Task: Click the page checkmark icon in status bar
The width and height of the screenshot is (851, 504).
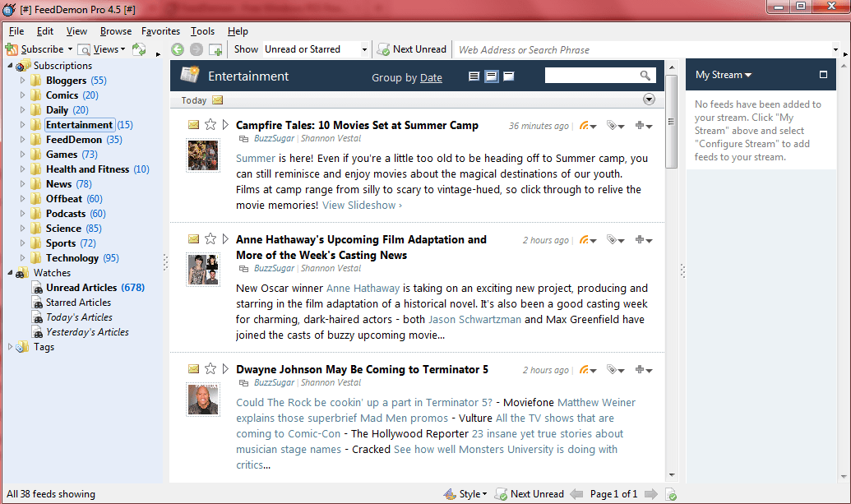Action: (671, 494)
